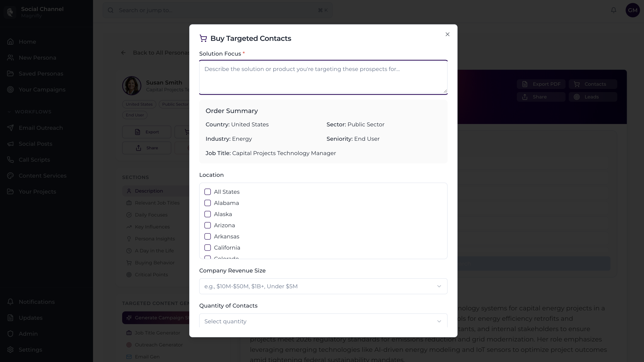Screen dimensions: 644x362
Task: Collapse the Workflows section chevron
Action: [x=9, y=112]
